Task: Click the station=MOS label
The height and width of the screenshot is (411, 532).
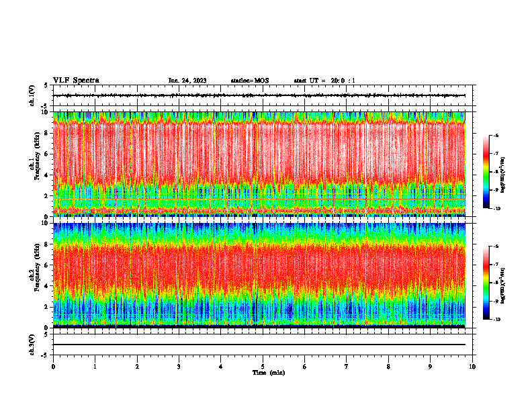Action: point(250,81)
